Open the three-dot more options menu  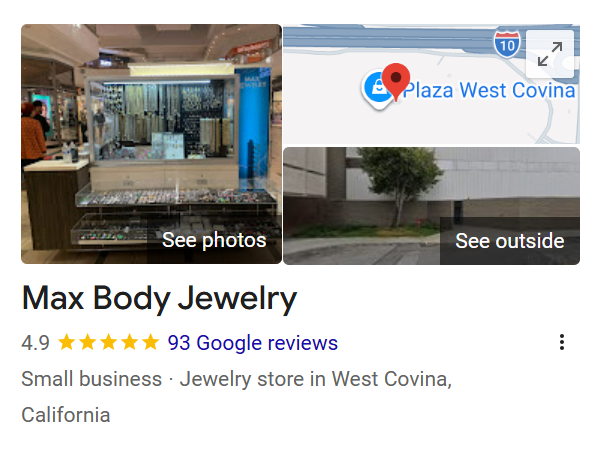[x=562, y=342]
